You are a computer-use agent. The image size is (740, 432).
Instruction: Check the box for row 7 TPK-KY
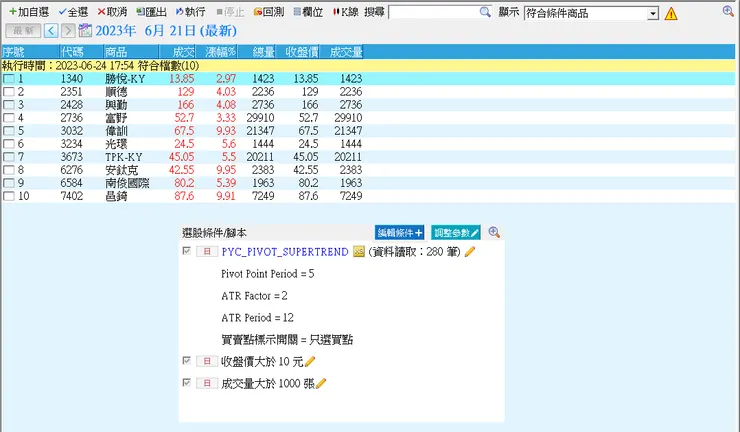click(8, 157)
